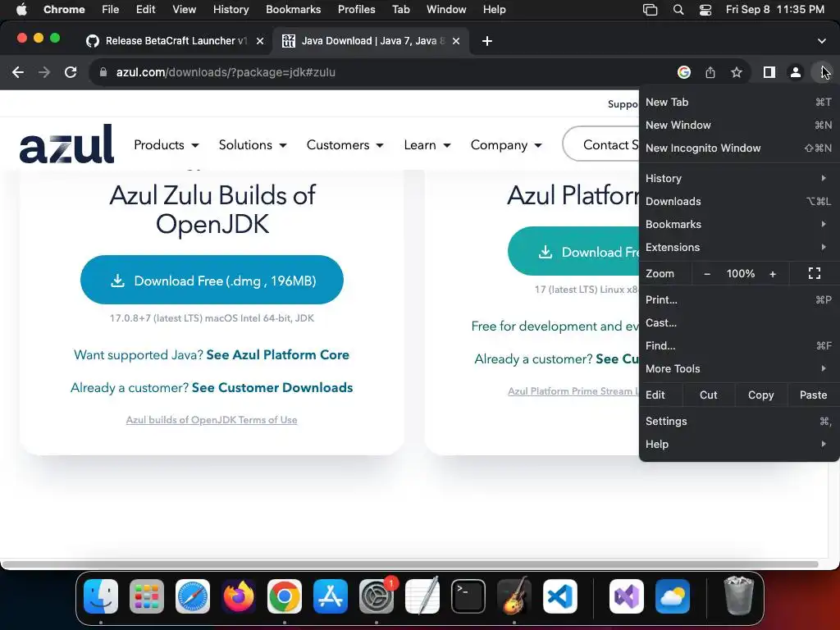Open Terminal from the Dock
This screenshot has width=840, height=630.
[468, 596]
